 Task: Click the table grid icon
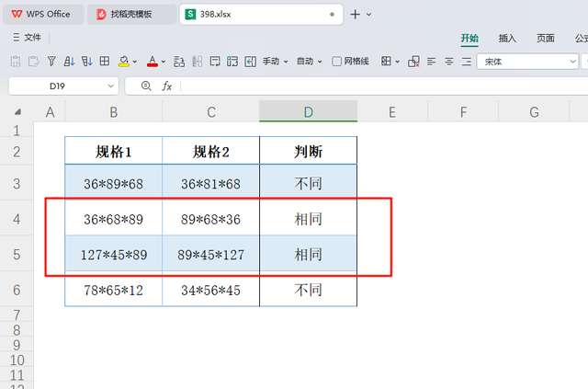pos(105,62)
